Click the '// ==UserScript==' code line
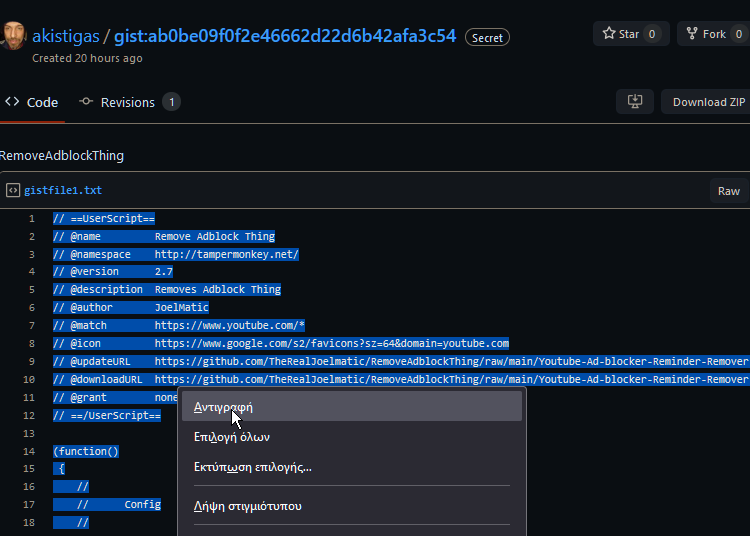 coord(104,219)
